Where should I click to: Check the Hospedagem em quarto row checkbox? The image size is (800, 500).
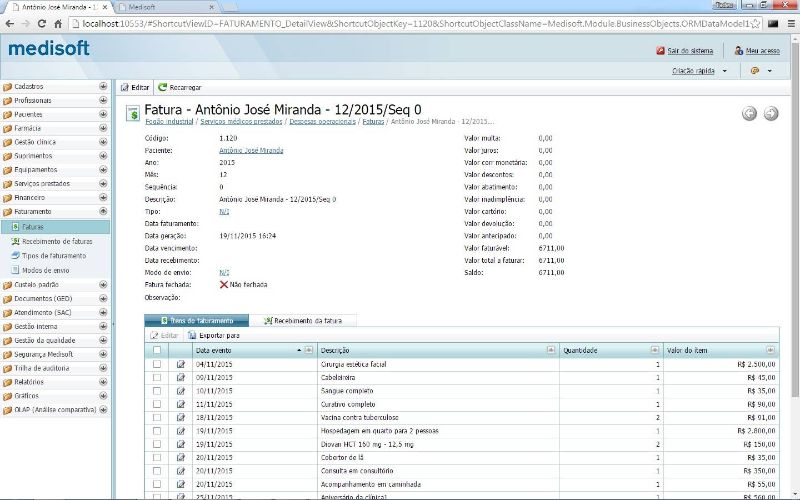pyautogui.click(x=157, y=431)
